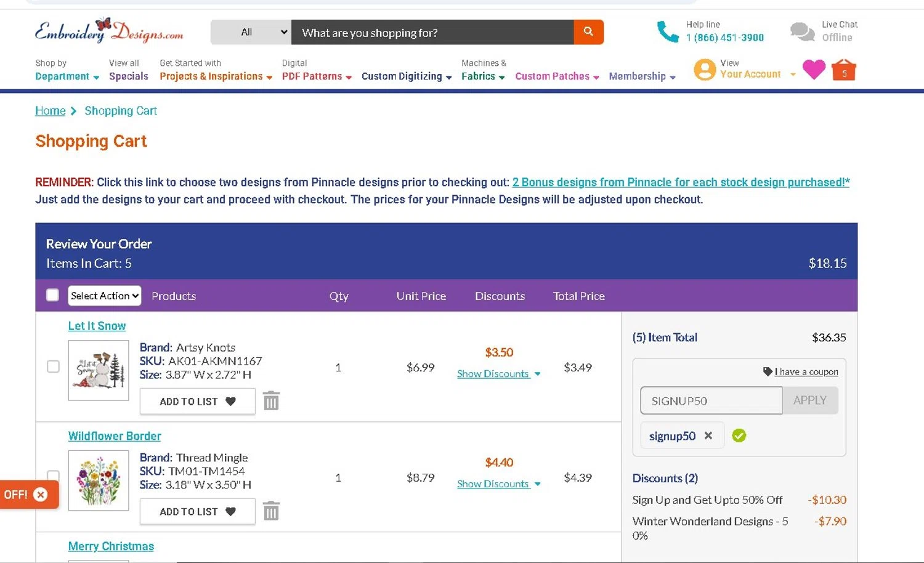The height and width of the screenshot is (563, 924).
Task: Expand Show Discounts for Wildflower Border
Action: click(498, 484)
